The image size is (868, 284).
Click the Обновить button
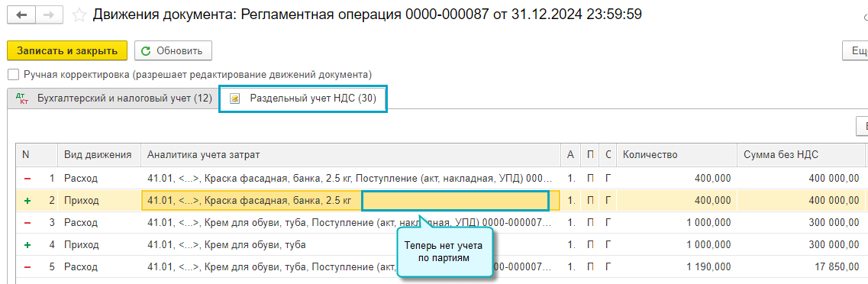point(173,51)
